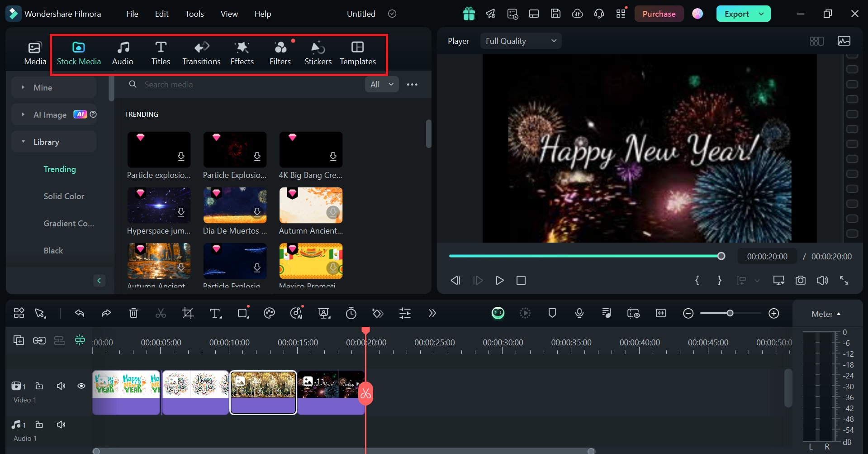Screen dimensions: 868x454
Task: Click the save project icon
Action: point(555,14)
